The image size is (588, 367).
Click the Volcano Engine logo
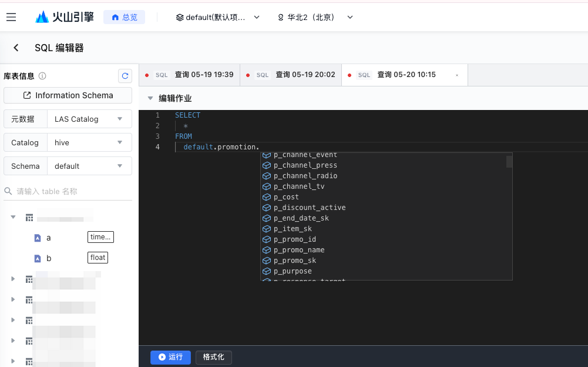pos(64,17)
